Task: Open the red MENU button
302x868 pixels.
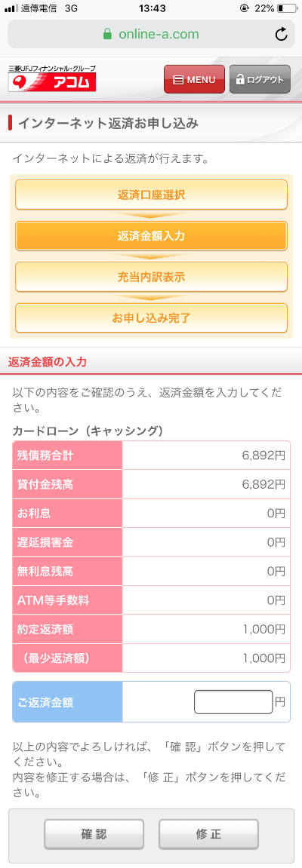Action: click(195, 79)
